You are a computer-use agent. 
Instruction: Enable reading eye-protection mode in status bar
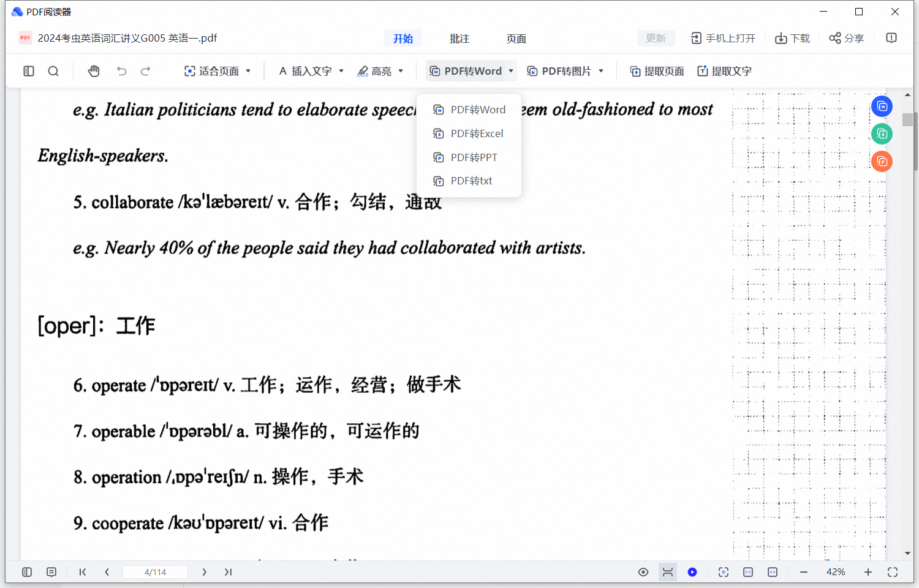[x=643, y=571]
